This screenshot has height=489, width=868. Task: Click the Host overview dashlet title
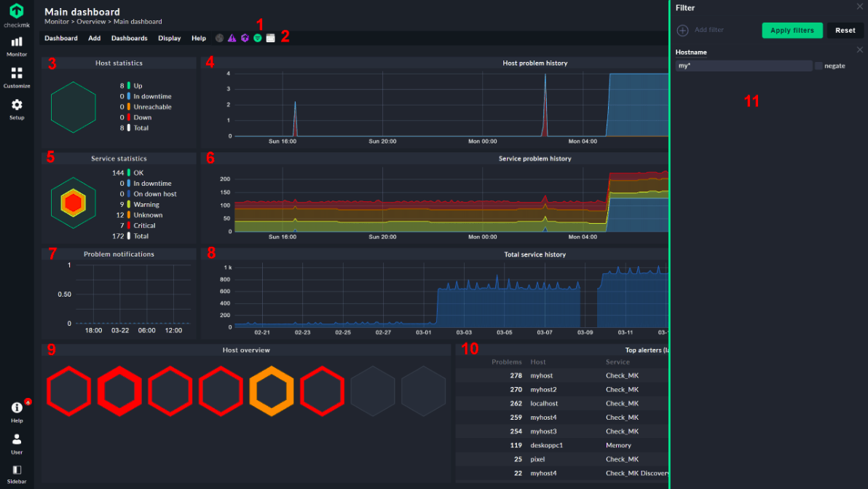(x=246, y=350)
